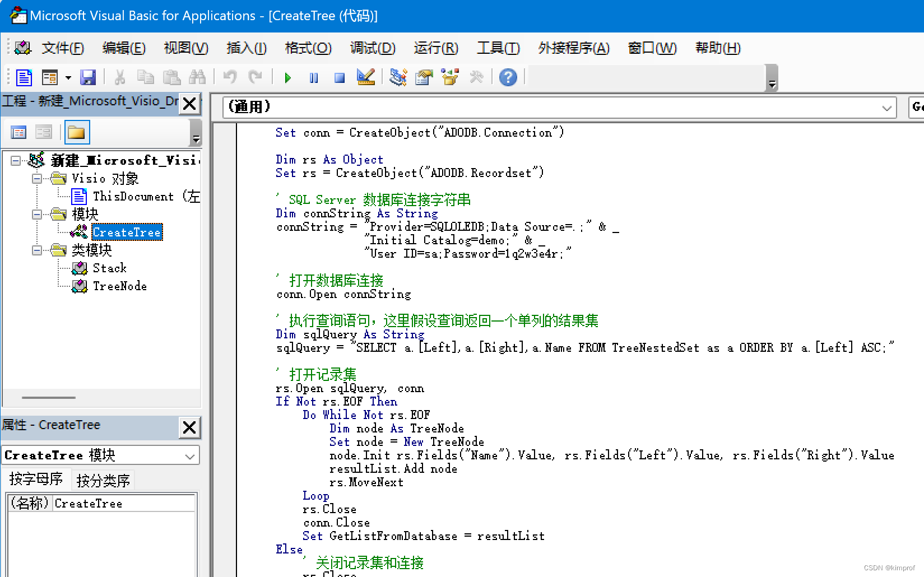Open the 插入(I) menu
This screenshot has width=924, height=577.
point(247,48)
